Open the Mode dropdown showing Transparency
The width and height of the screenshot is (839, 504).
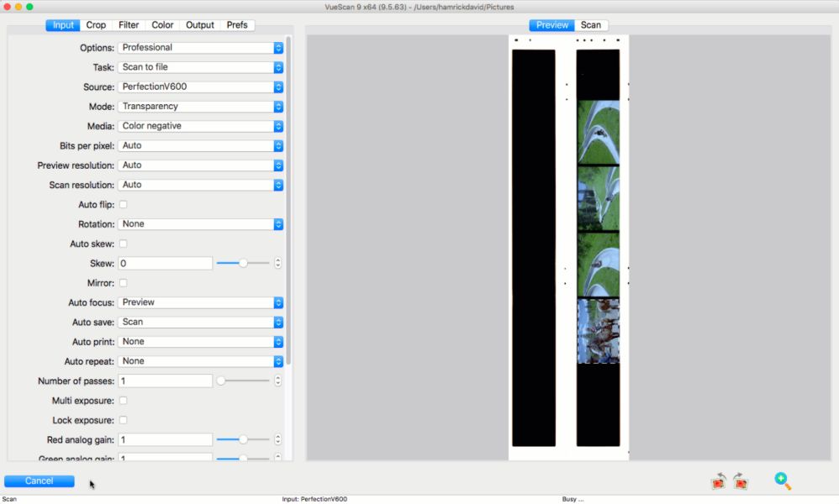(200, 107)
